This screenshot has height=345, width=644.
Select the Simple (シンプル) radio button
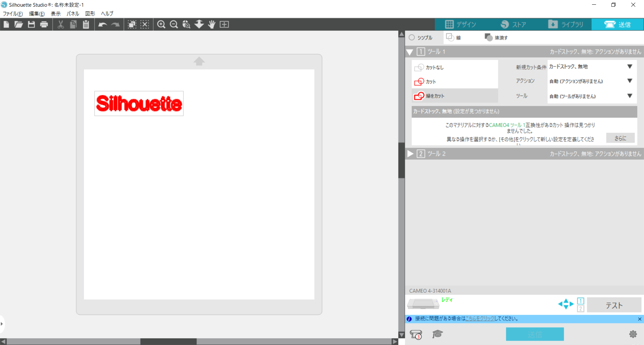pyautogui.click(x=412, y=38)
